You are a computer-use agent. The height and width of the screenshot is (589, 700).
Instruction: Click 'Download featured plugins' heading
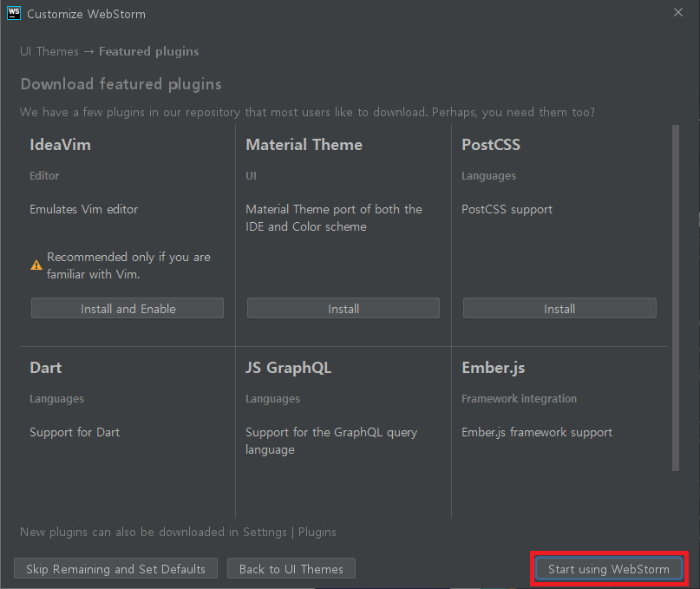(121, 84)
